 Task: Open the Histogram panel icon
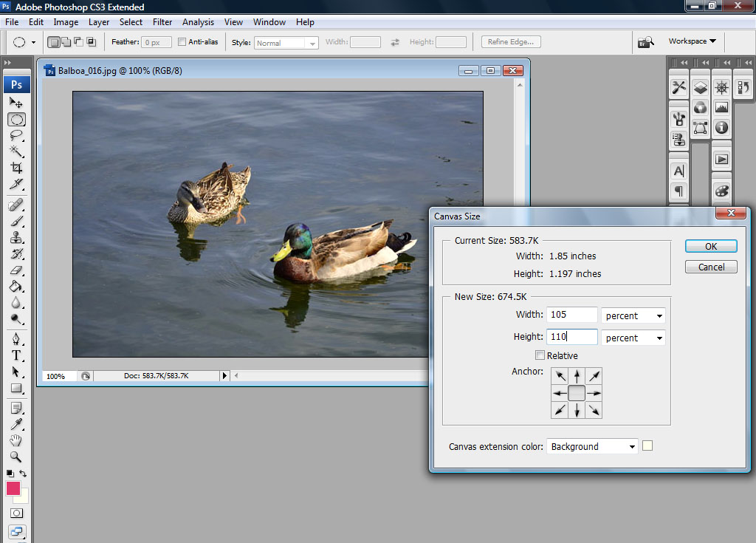(721, 107)
